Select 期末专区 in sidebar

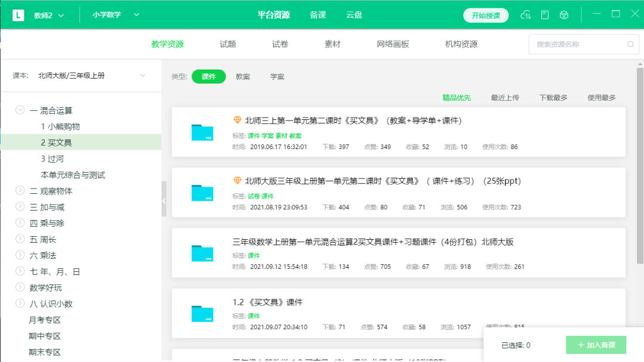(x=45, y=352)
